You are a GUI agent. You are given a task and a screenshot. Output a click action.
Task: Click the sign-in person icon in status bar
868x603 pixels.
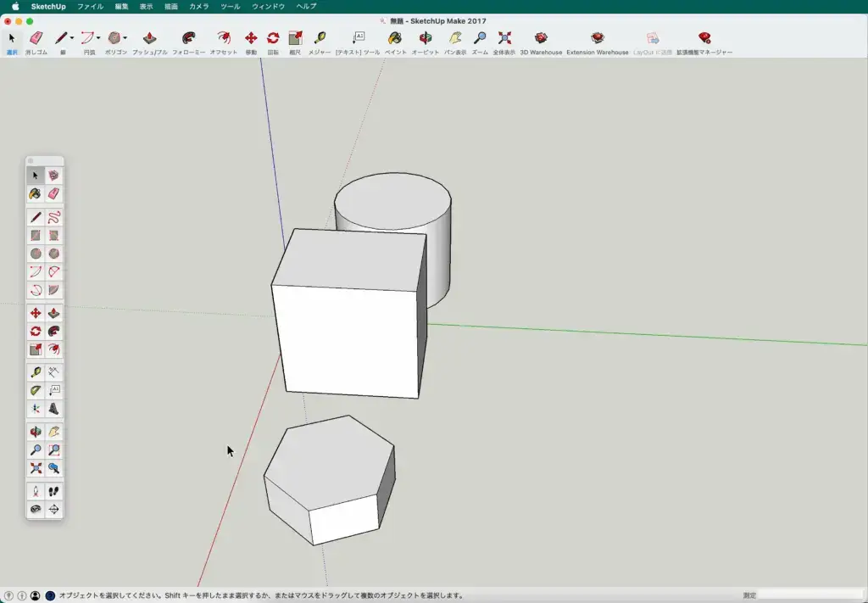36,596
